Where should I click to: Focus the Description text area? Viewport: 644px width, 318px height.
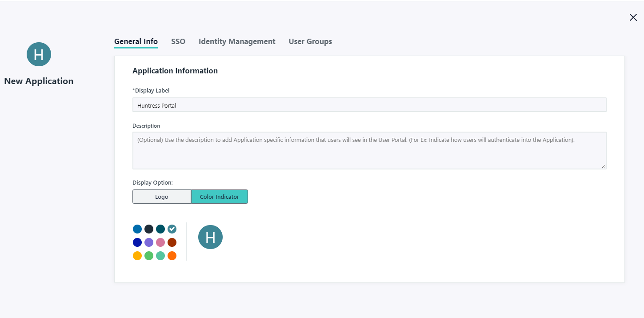point(369,150)
